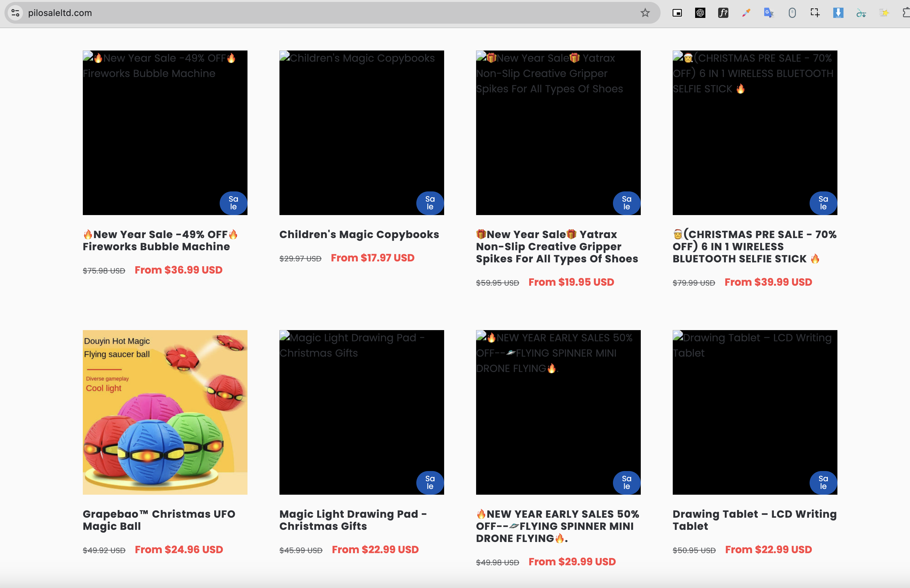
Task: Click the Drawing Tablet LCD Writing Tablet title
Action: coord(754,520)
